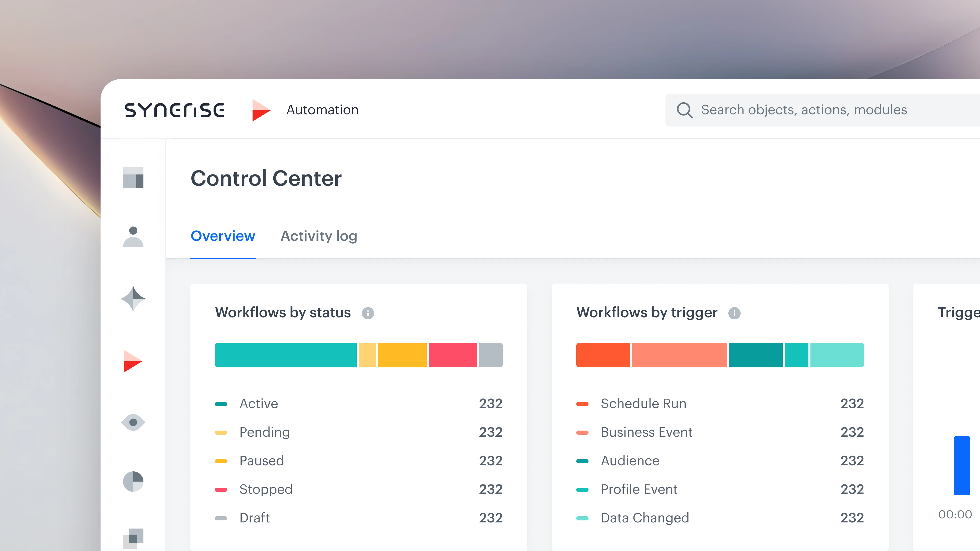Show info for Workflows by trigger
This screenshot has width=980, height=551.
click(734, 313)
